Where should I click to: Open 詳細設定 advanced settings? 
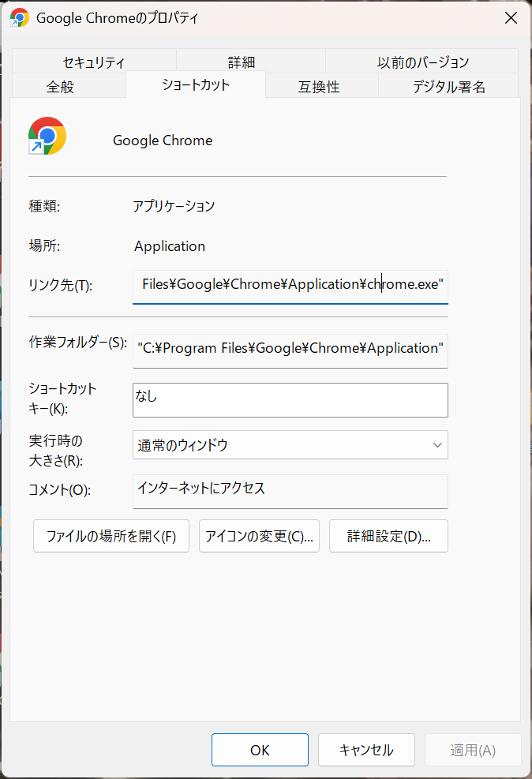(x=388, y=537)
